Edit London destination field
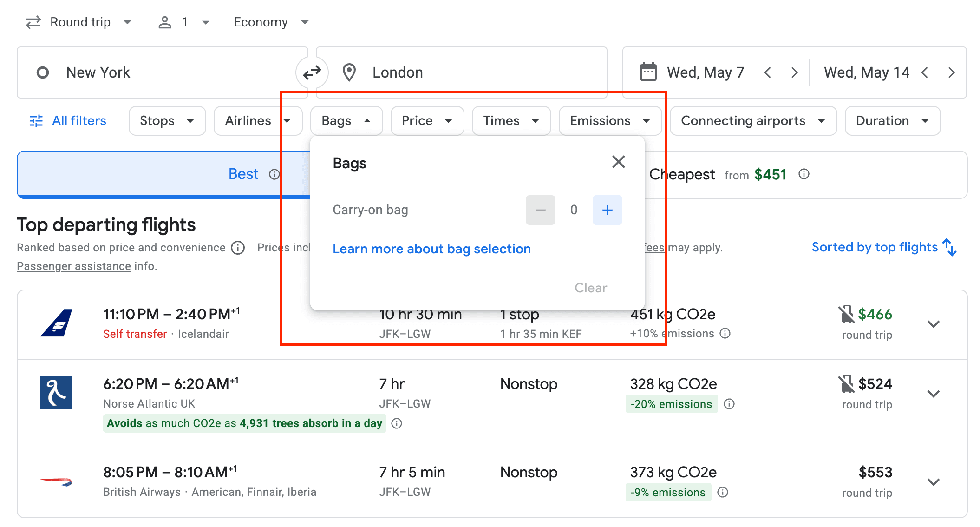The image size is (980, 527). pyautogui.click(x=462, y=72)
